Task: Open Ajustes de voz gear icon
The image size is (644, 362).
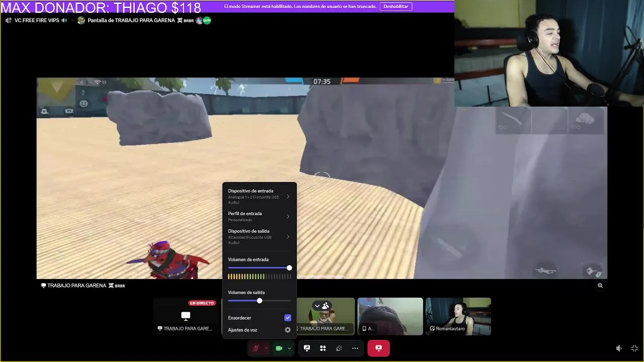Action: pos(288,330)
